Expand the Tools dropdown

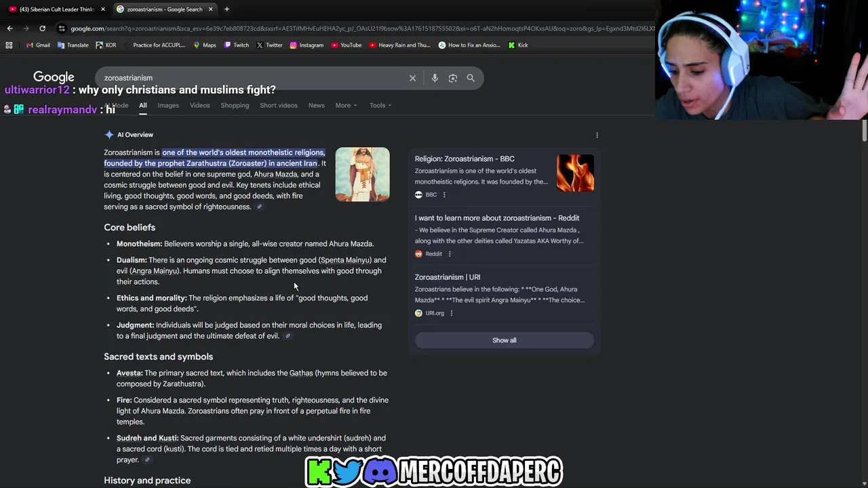coord(380,105)
